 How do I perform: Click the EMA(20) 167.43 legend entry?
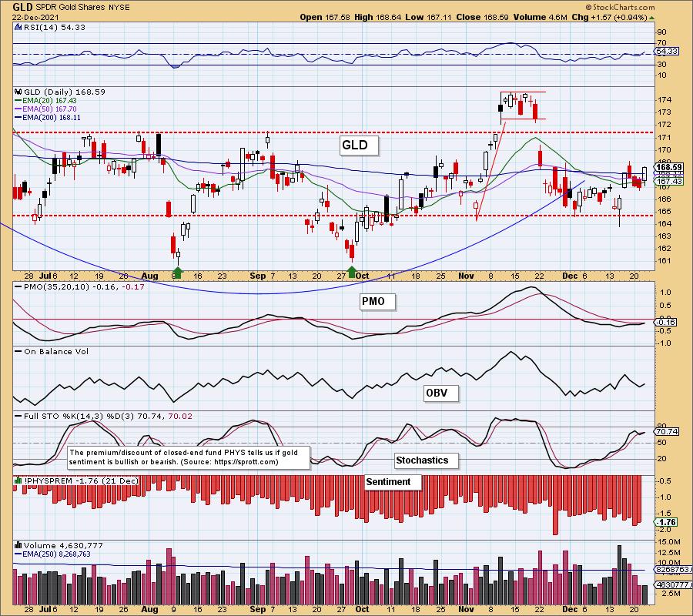pos(45,101)
